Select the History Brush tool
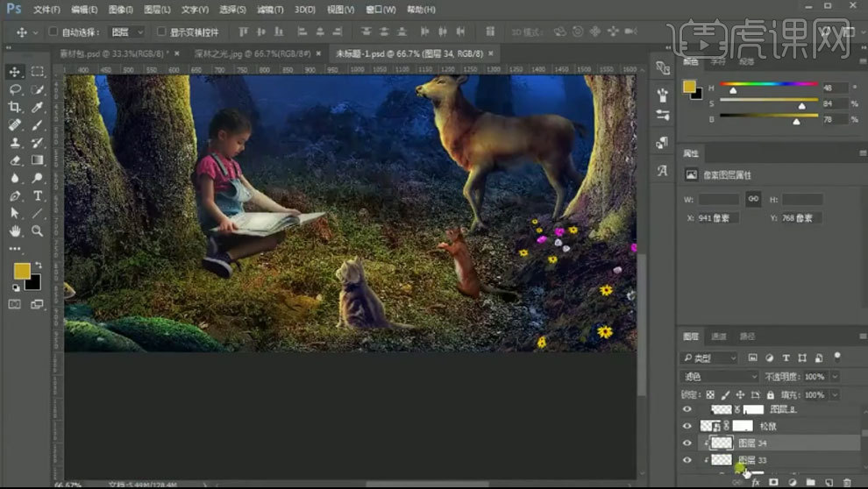Viewport: 868px width, 489px height. 37,142
